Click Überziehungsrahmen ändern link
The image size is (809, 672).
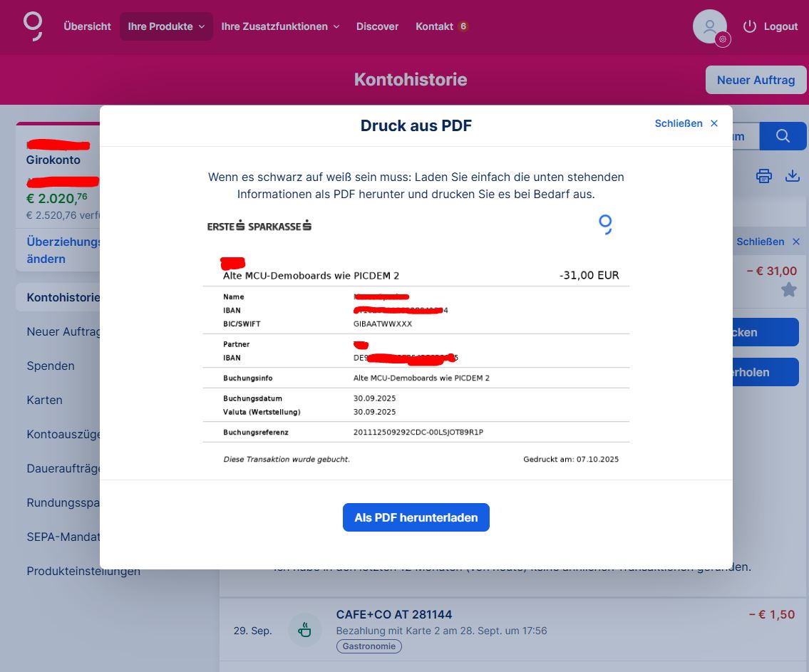(x=63, y=250)
